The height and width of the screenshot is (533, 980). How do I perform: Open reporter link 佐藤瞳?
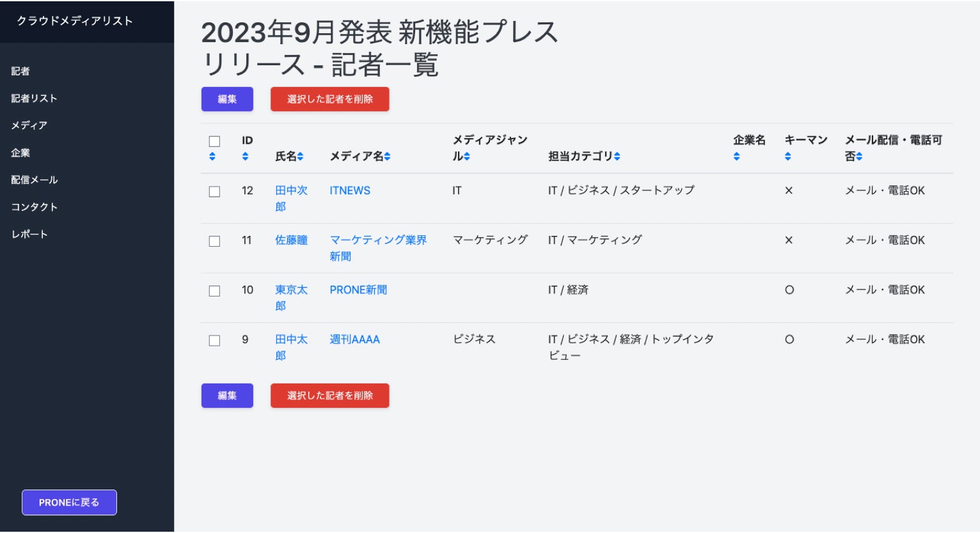pyautogui.click(x=291, y=240)
